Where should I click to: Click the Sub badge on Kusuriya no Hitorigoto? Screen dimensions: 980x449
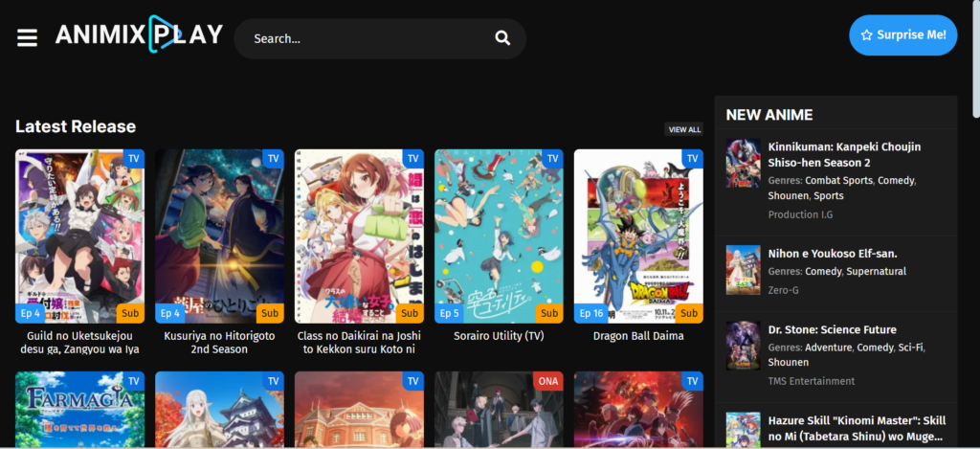click(270, 313)
